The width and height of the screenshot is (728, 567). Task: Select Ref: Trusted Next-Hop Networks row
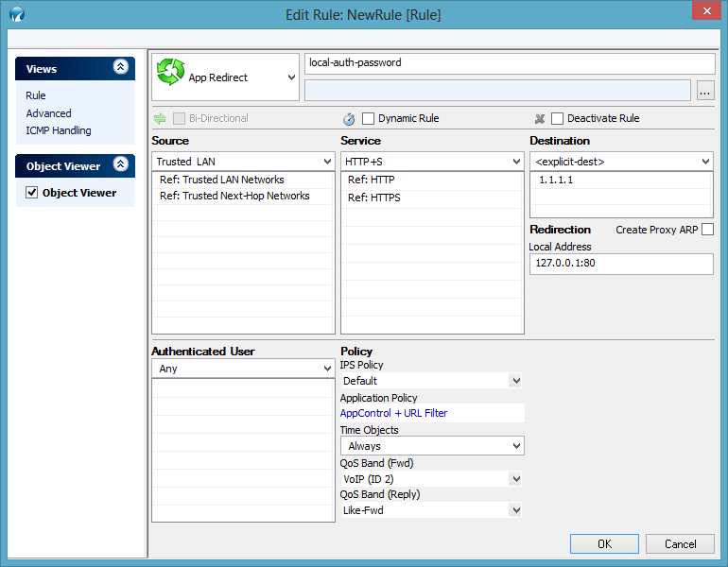pyautogui.click(x=243, y=196)
